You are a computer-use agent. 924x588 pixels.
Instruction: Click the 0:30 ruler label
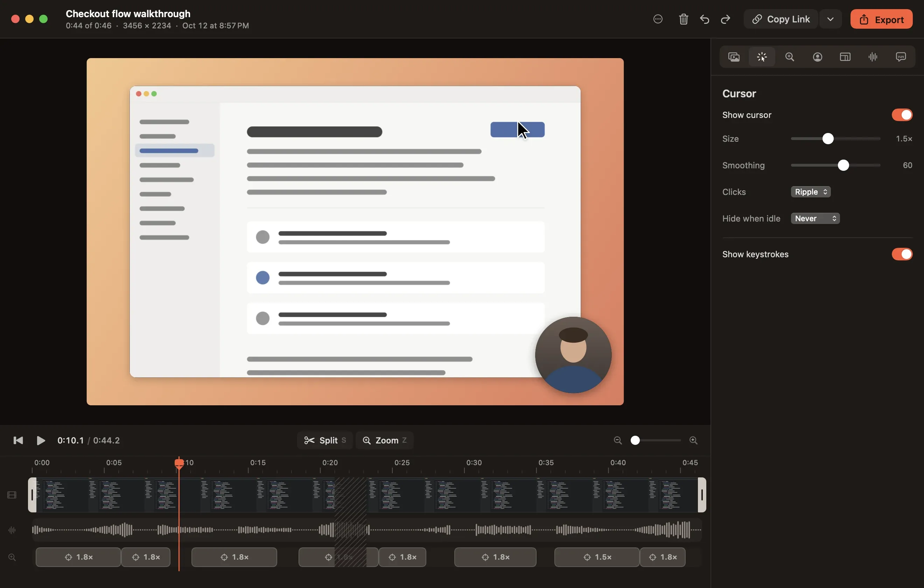(x=474, y=462)
